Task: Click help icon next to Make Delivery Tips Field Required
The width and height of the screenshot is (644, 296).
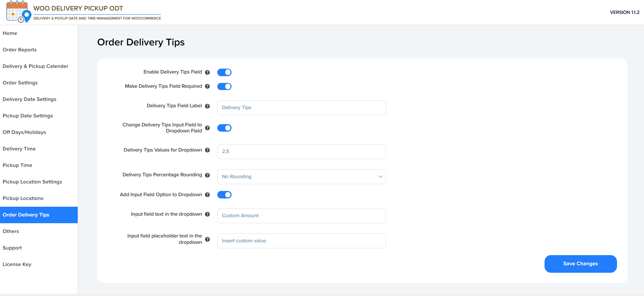Action: 207,86
